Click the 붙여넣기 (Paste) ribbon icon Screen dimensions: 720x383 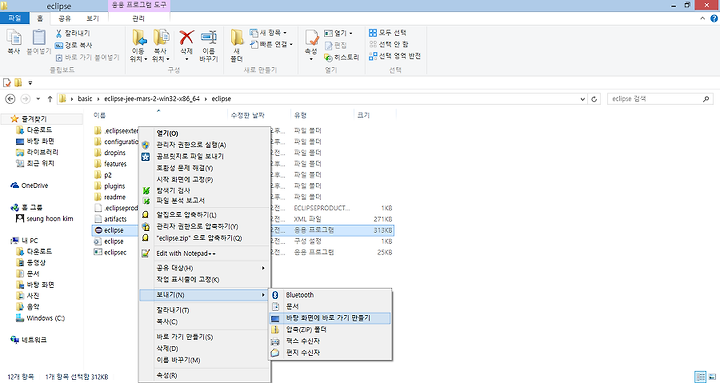pyautogui.click(x=39, y=42)
